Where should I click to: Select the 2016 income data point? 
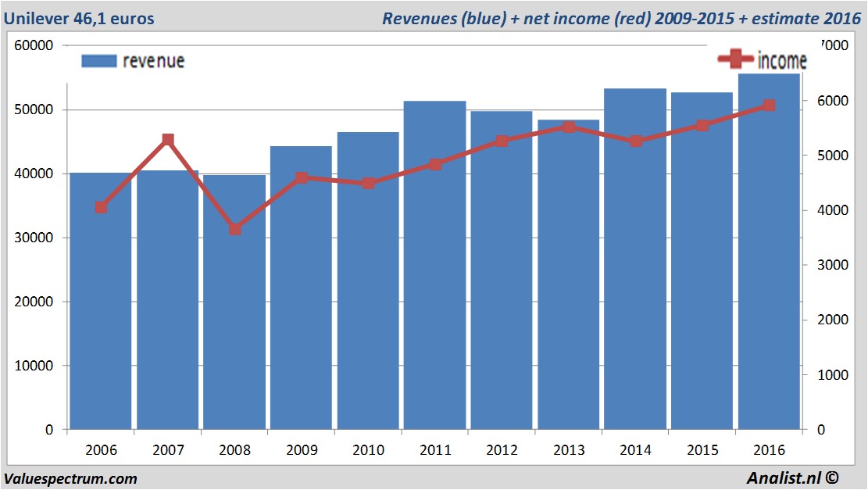[769, 106]
